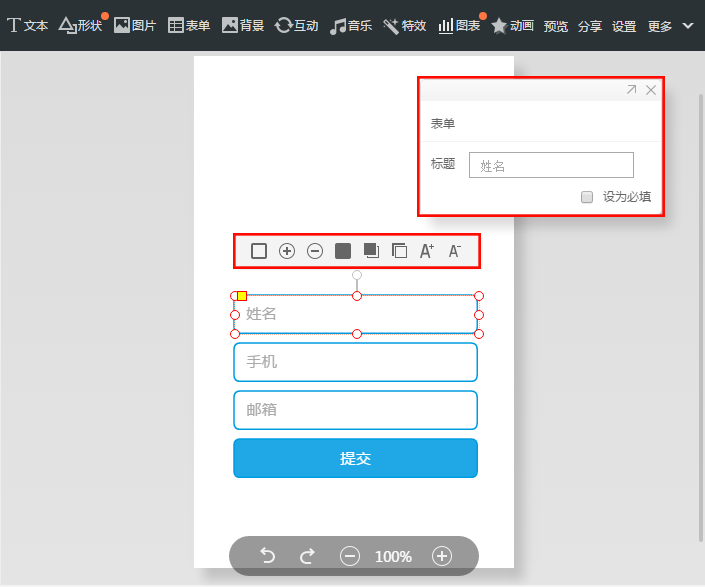Open the 背景 background tool
Viewport: 705px width, 587px height.
click(243, 26)
